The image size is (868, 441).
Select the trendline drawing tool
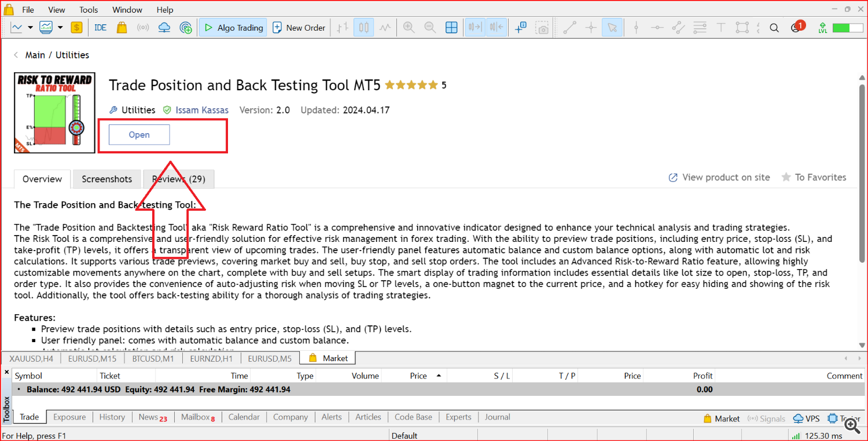tap(570, 27)
